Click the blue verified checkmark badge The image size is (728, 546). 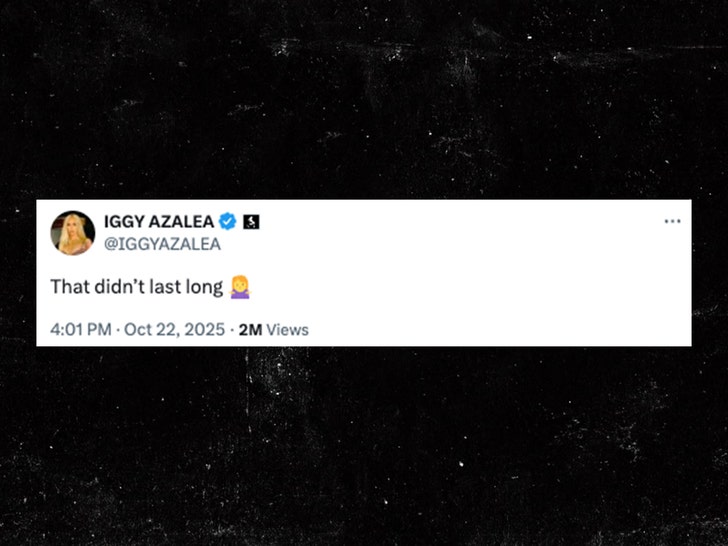[x=228, y=222]
